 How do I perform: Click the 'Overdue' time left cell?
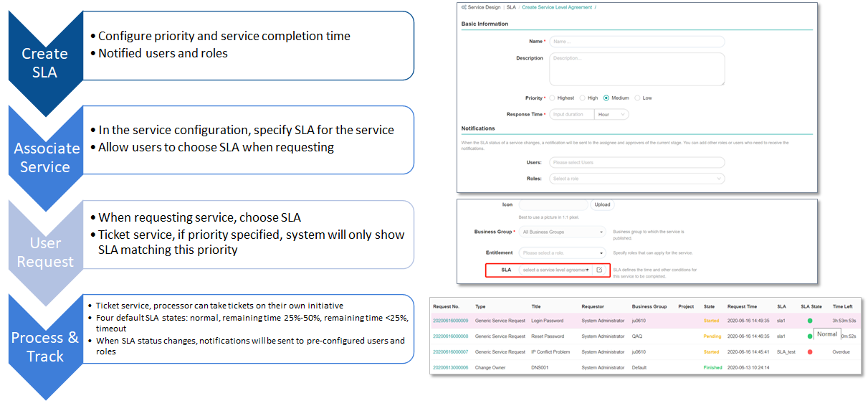coord(841,352)
